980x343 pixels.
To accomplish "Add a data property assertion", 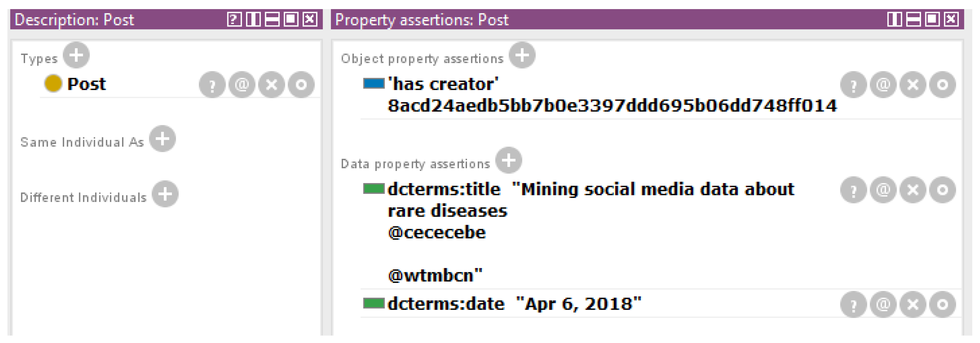I will pos(509,160).
